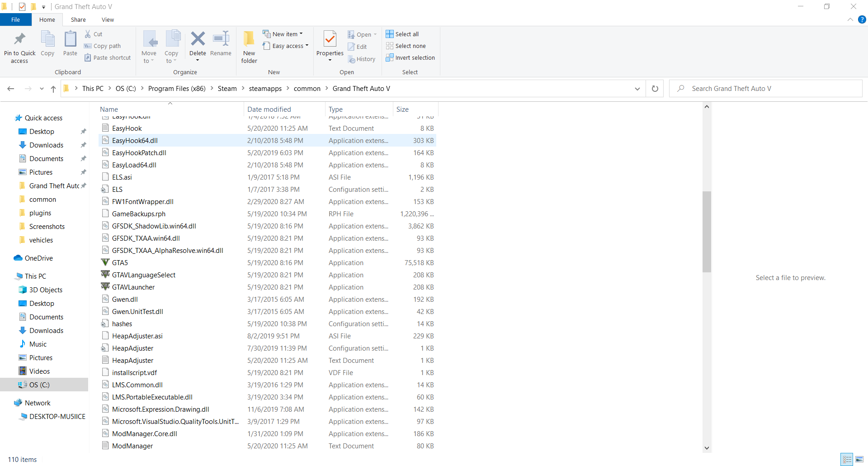
Task: Refresh the current folder view
Action: (x=655, y=89)
